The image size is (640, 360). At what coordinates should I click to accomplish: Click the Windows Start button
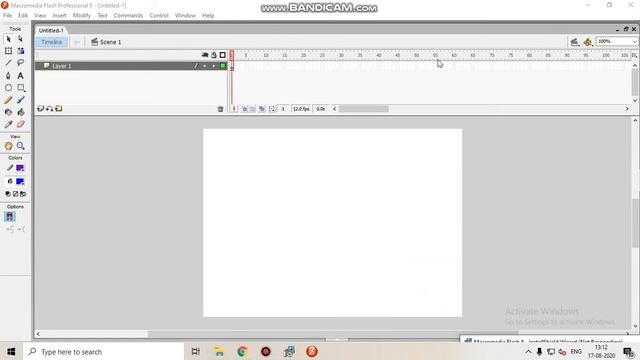[11, 351]
